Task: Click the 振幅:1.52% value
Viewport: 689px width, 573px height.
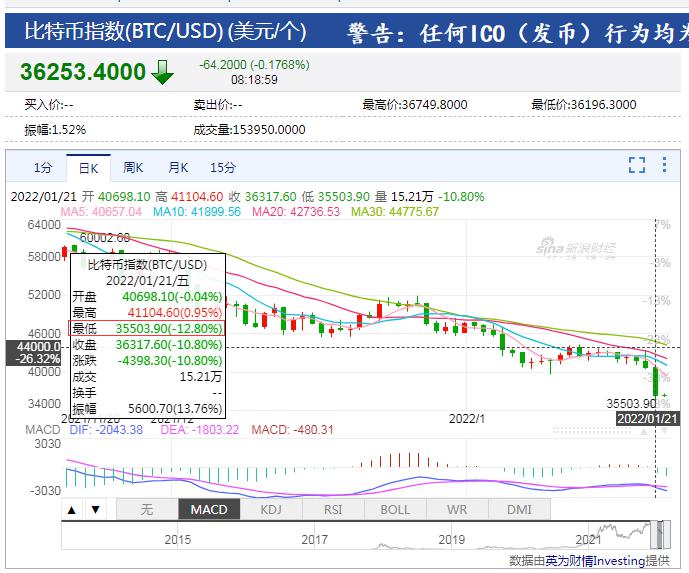Action: 55,130
